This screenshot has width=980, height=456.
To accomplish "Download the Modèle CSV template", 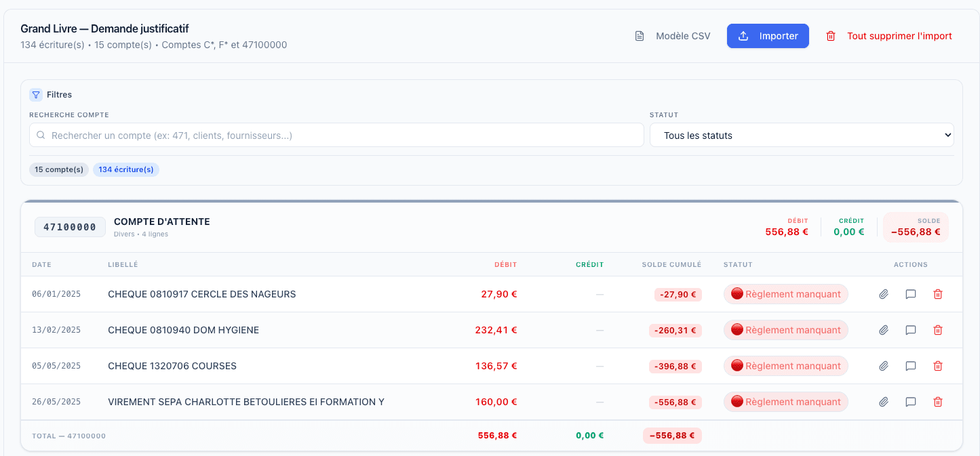I will coord(673,36).
